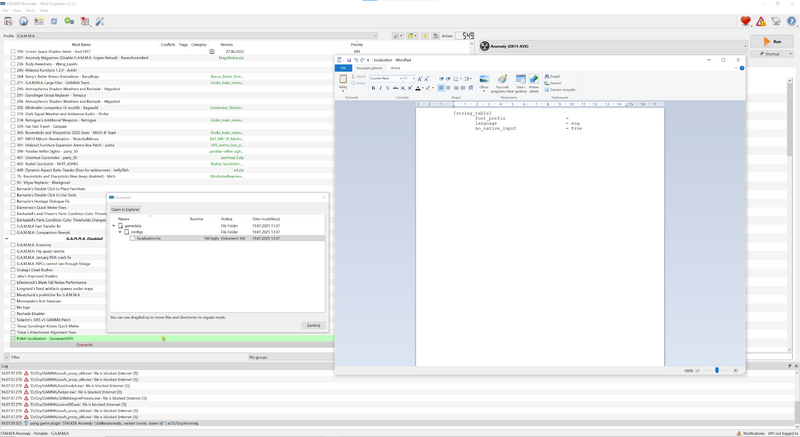Click Bold in the WordPad ribbon
The height and width of the screenshot is (437, 800).
(373, 88)
